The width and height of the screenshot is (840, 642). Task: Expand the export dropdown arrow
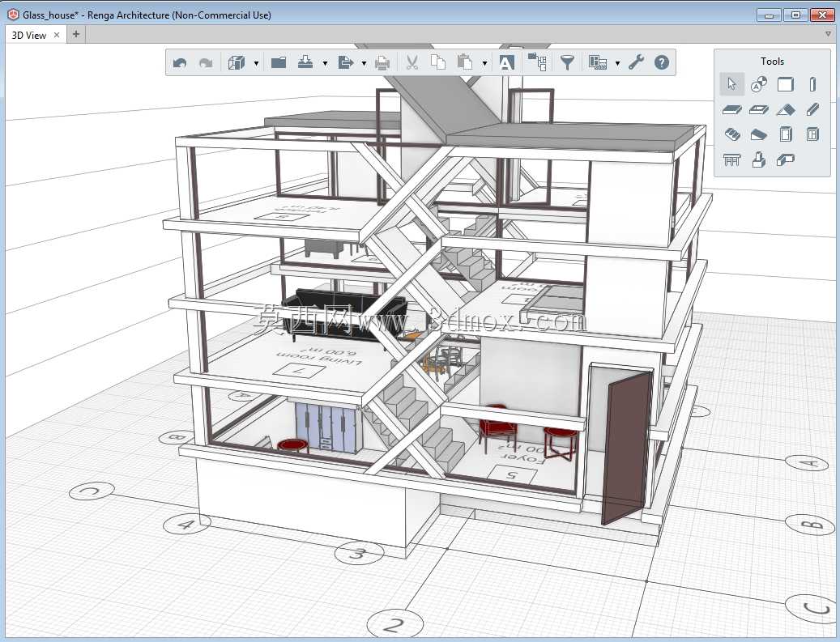point(364,63)
